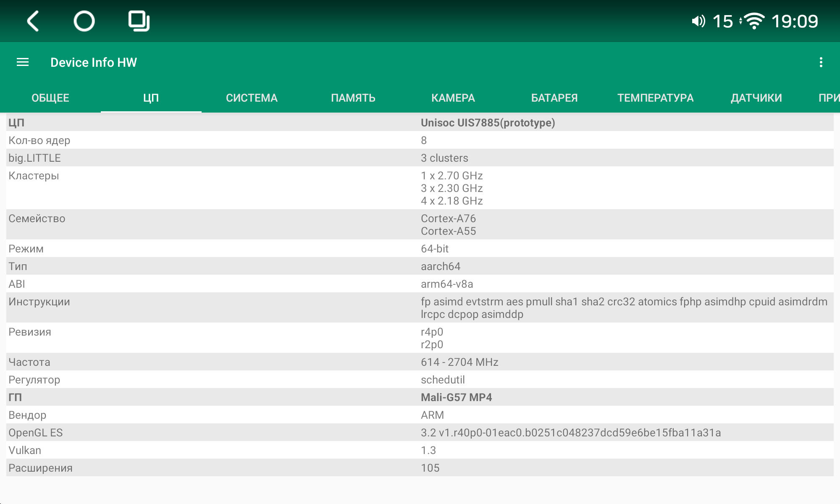Tap the OpenGL ES row label
The width and height of the screenshot is (840, 504).
pyautogui.click(x=36, y=433)
